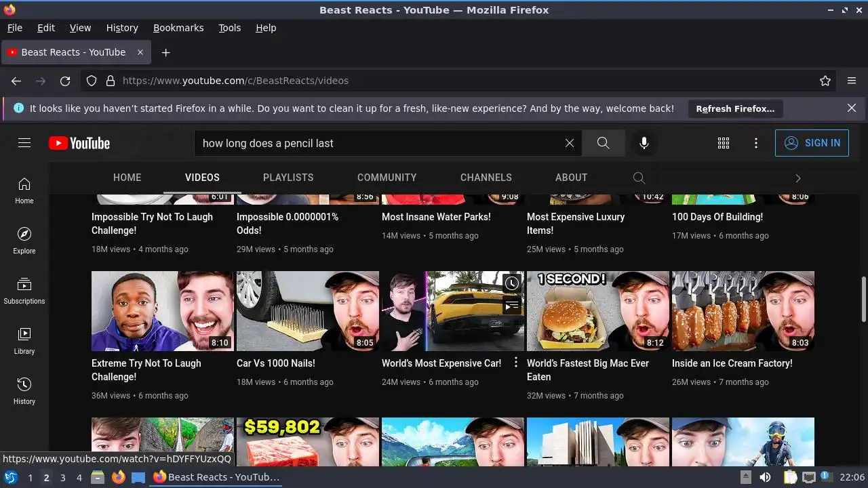This screenshot has width=868, height=488.
Task: Open Explore in the sidebar
Action: pos(24,241)
